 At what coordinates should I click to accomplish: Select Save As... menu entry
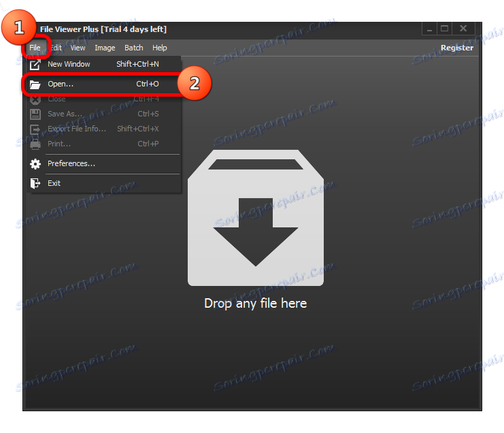click(x=104, y=114)
